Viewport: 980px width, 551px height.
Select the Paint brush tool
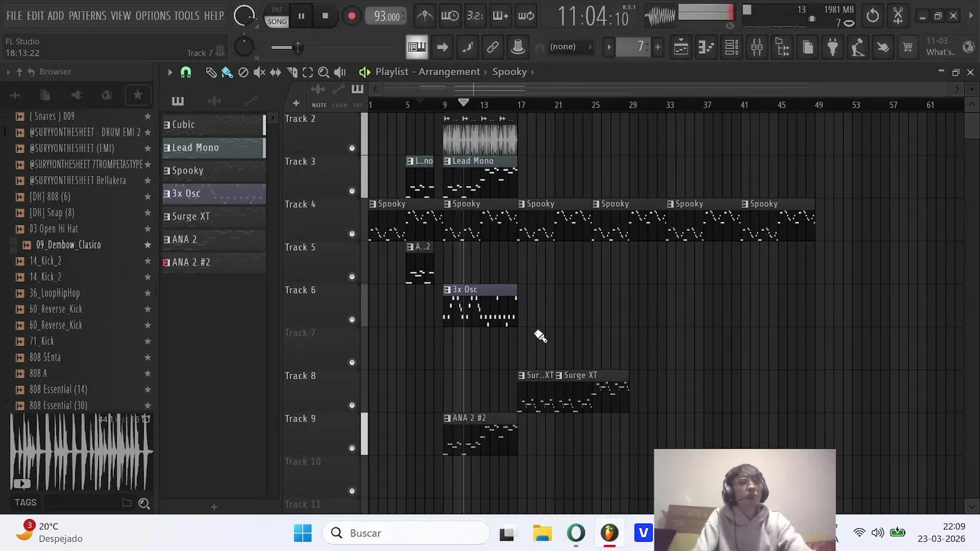(x=227, y=72)
